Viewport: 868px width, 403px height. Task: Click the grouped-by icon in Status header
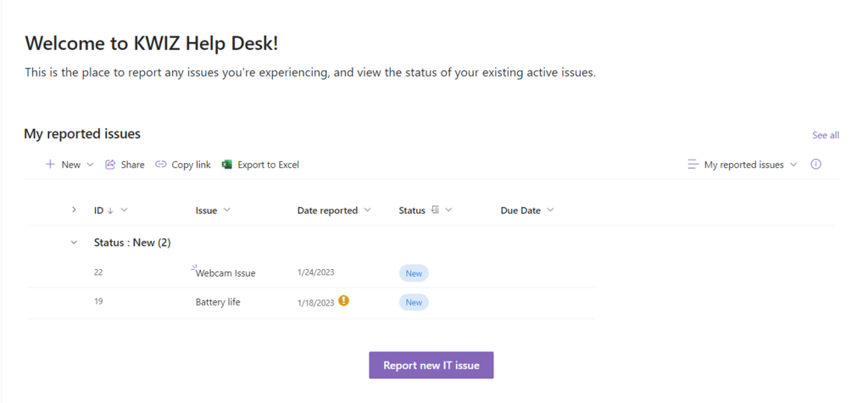[x=435, y=210]
